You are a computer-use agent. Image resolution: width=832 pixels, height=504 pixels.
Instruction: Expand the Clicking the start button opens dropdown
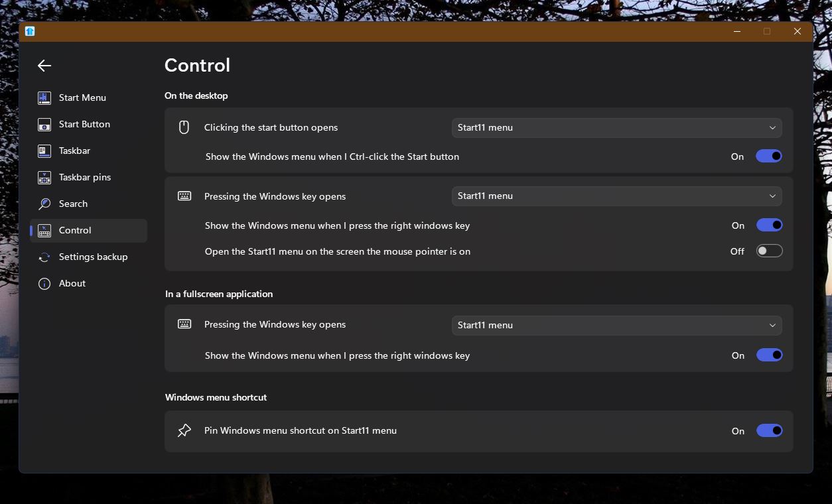(x=616, y=127)
